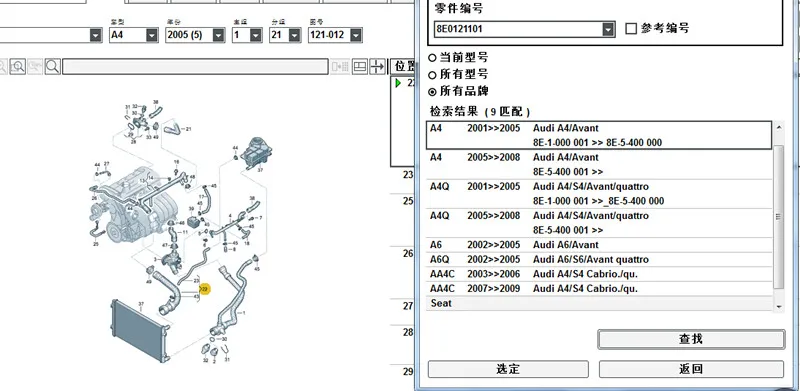Screen dimensions: 800x391
Task: Click the magnifier search icon beside the search field
Action: [x=53, y=66]
